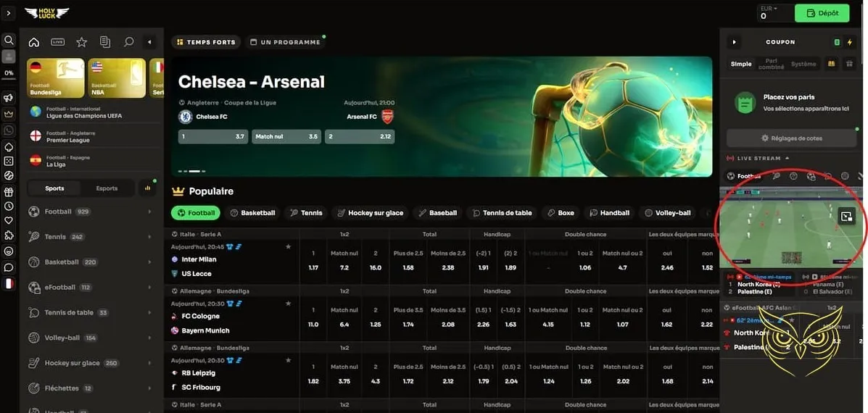Select the Simple bet type

[741, 64]
